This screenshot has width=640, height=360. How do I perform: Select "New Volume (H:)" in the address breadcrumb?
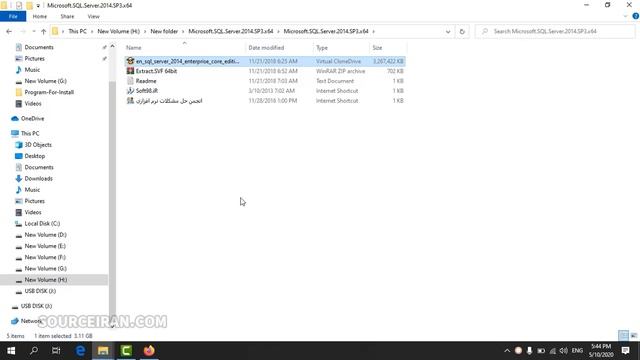[118, 31]
